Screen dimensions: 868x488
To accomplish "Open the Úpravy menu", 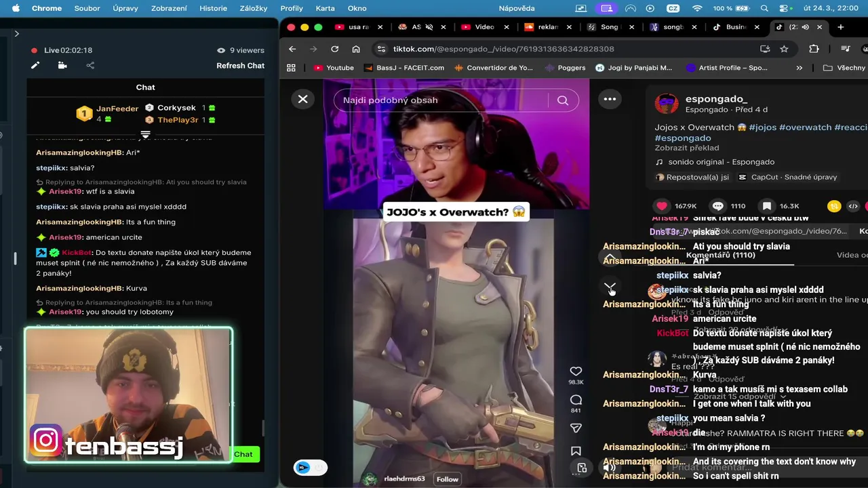I will click(x=125, y=8).
